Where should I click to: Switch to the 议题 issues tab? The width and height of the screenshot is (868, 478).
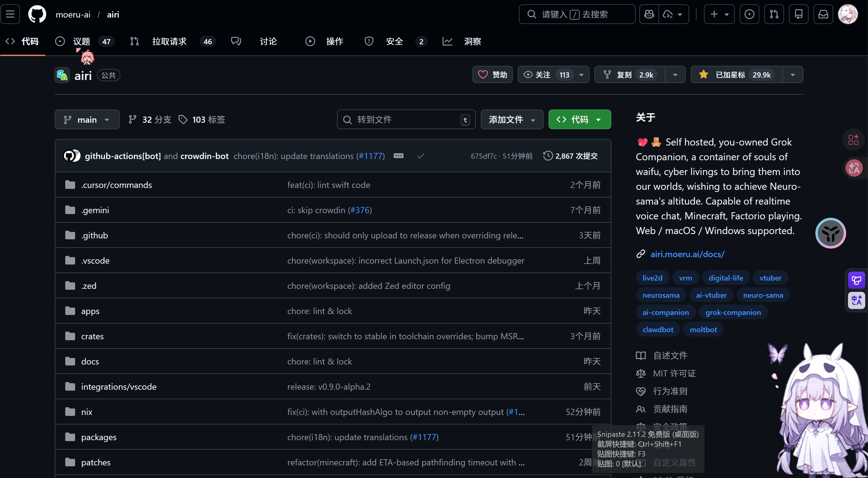(82, 42)
